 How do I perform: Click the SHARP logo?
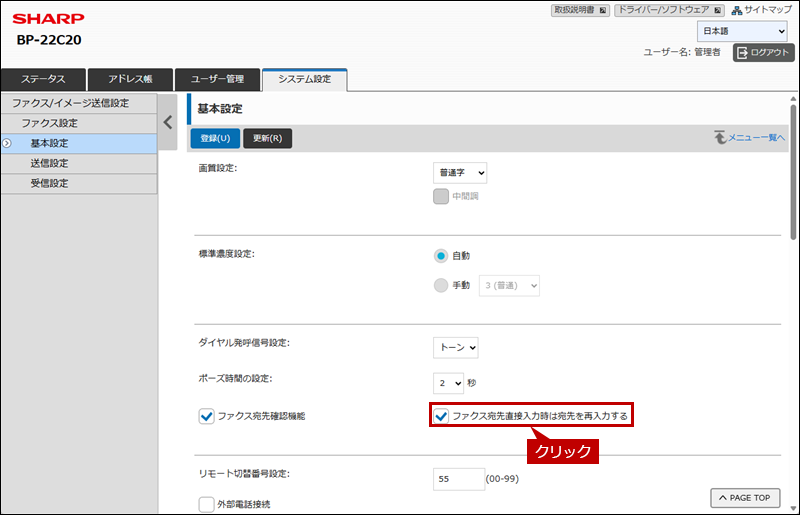coord(48,19)
